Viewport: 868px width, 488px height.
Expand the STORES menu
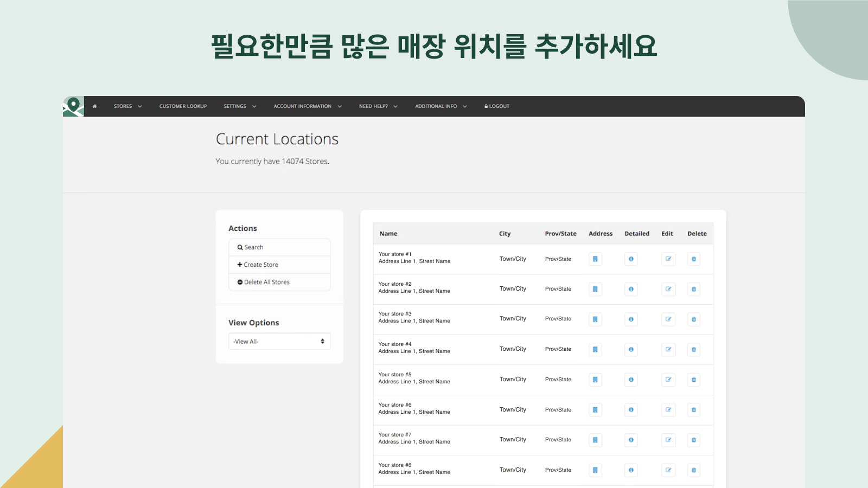127,106
